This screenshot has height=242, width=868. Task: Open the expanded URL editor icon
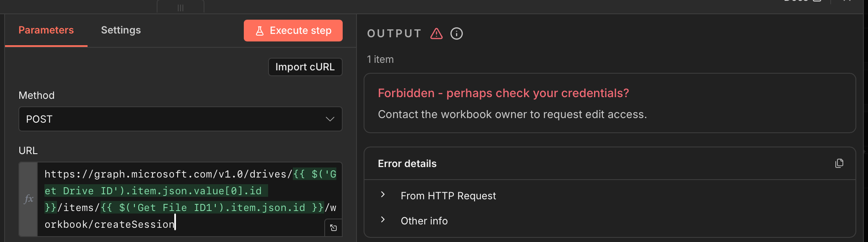point(333,228)
